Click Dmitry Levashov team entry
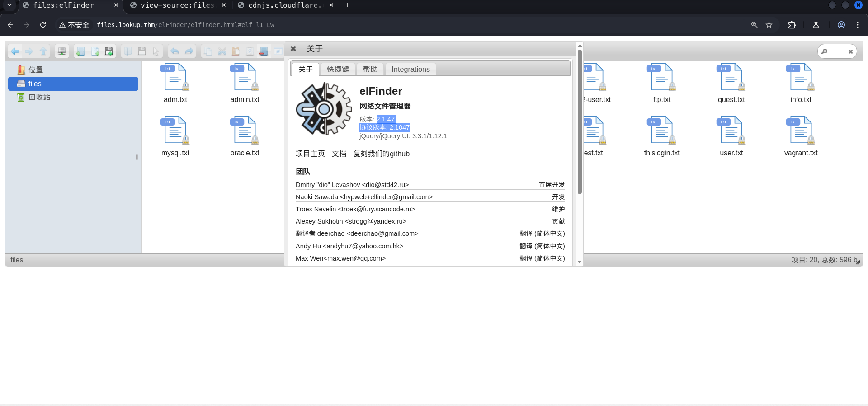Screen dimensions: 868x406 click(x=430, y=185)
